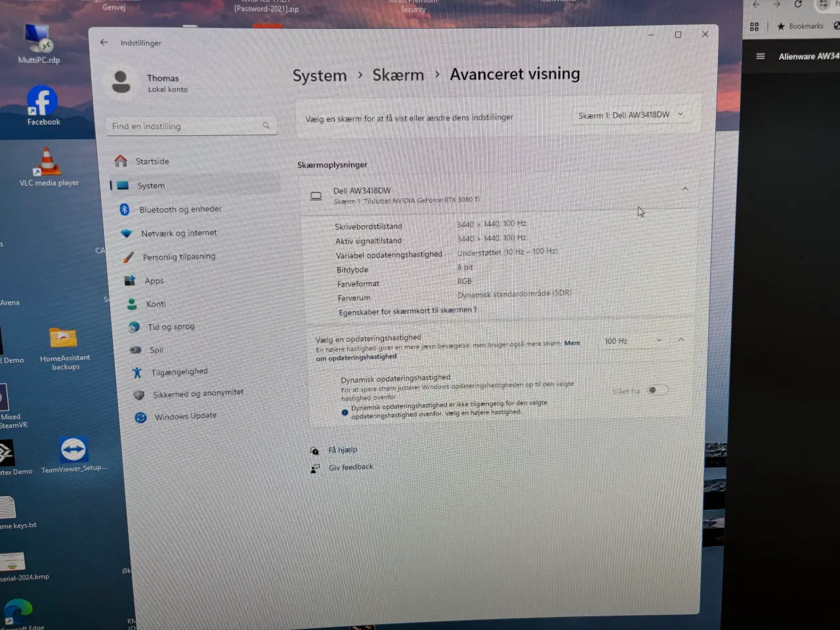Select Bluetooth og enheder in sidebar
840x630 pixels.
(180, 209)
